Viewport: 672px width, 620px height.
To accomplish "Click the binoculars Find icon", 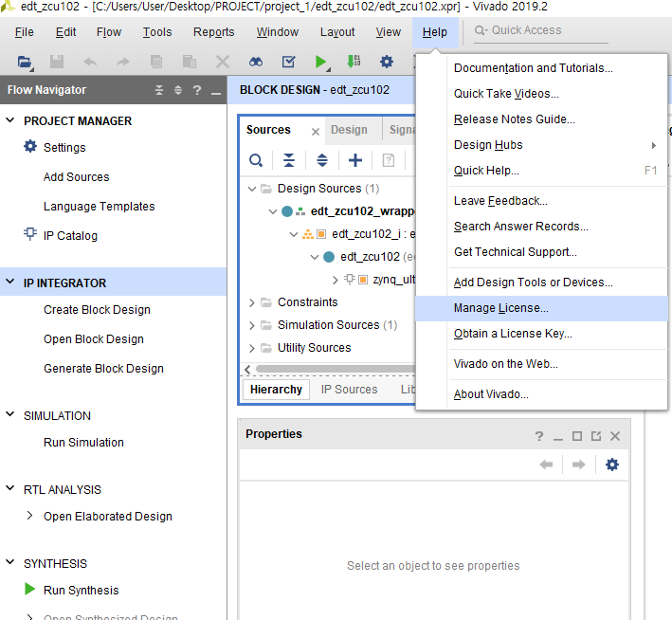I will tap(256, 63).
